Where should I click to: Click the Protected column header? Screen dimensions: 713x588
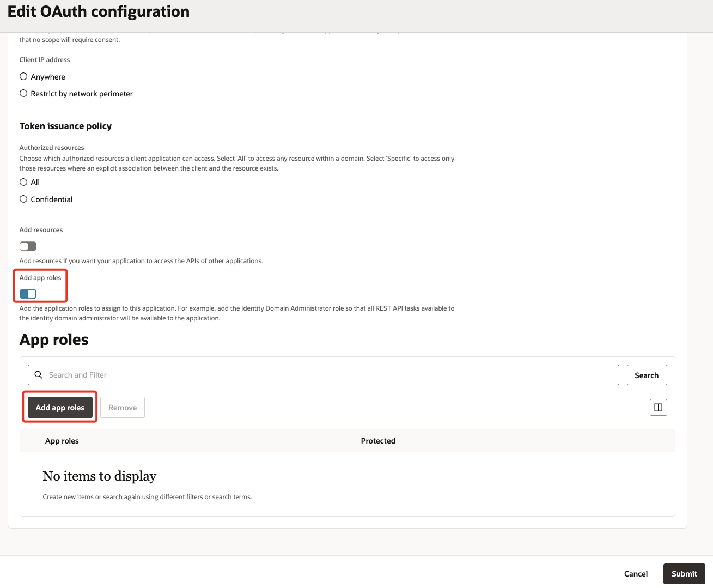(x=378, y=440)
